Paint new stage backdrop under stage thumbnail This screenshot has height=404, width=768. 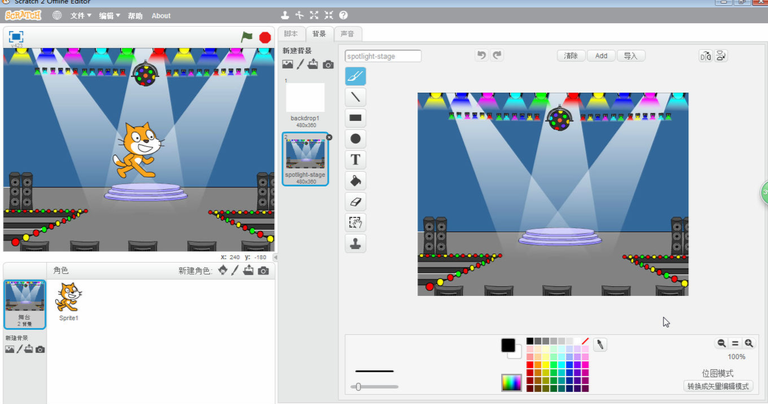pyautogui.click(x=20, y=349)
